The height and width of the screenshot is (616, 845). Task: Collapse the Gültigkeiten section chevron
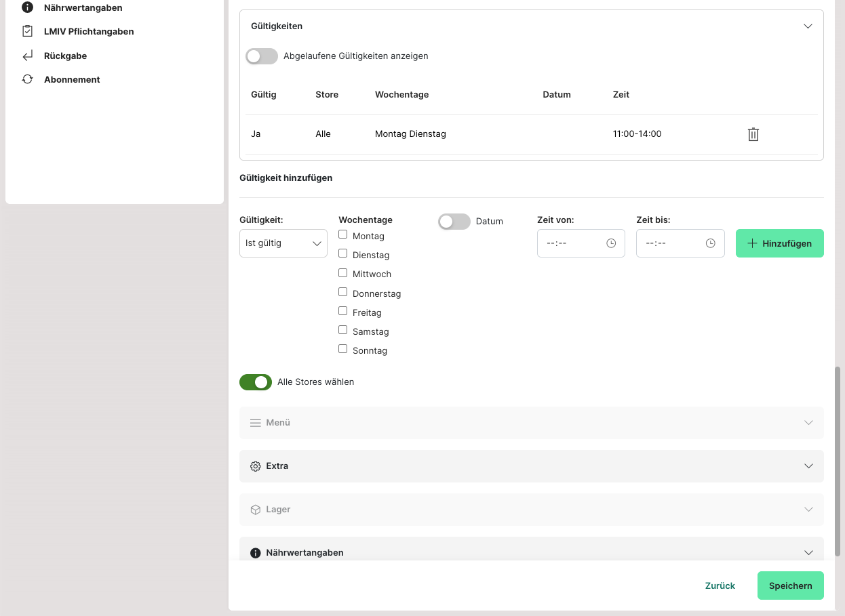808,26
